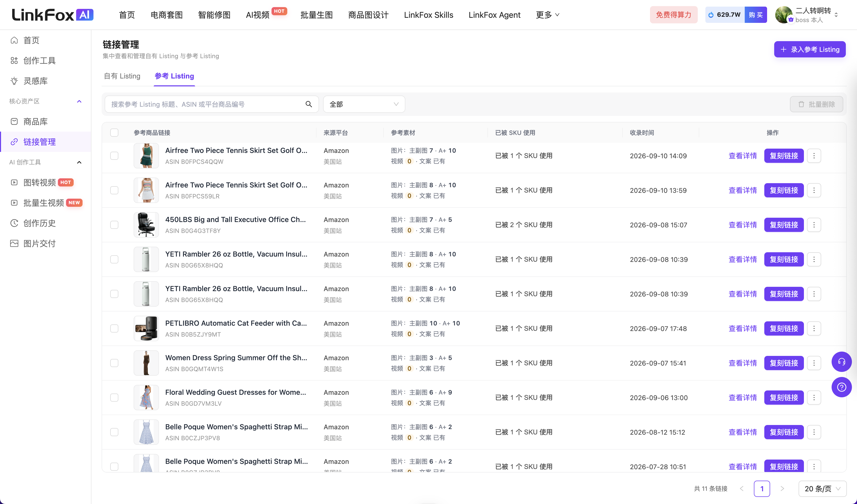
Task: Click the 录入参考 Listing button
Action: coord(810,49)
